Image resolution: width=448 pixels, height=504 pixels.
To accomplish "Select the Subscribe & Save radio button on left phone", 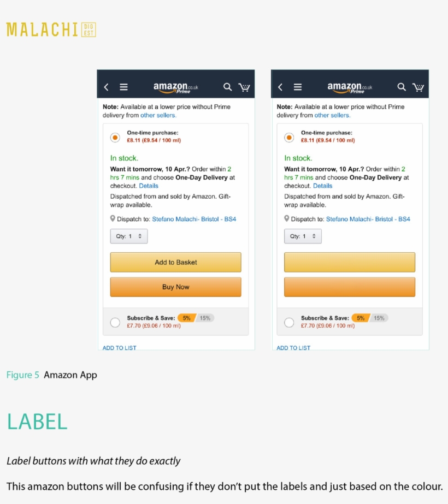I will [x=115, y=322].
